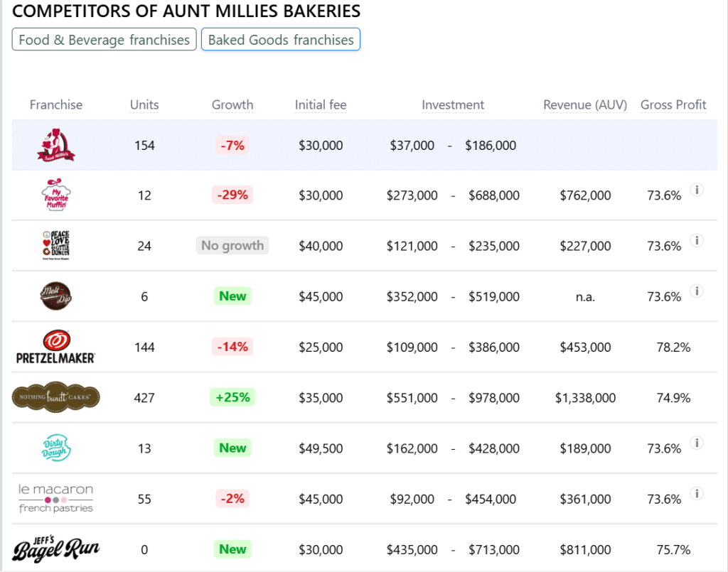Open the Melt n Dip logo
This screenshot has width=728, height=572.
point(55,296)
